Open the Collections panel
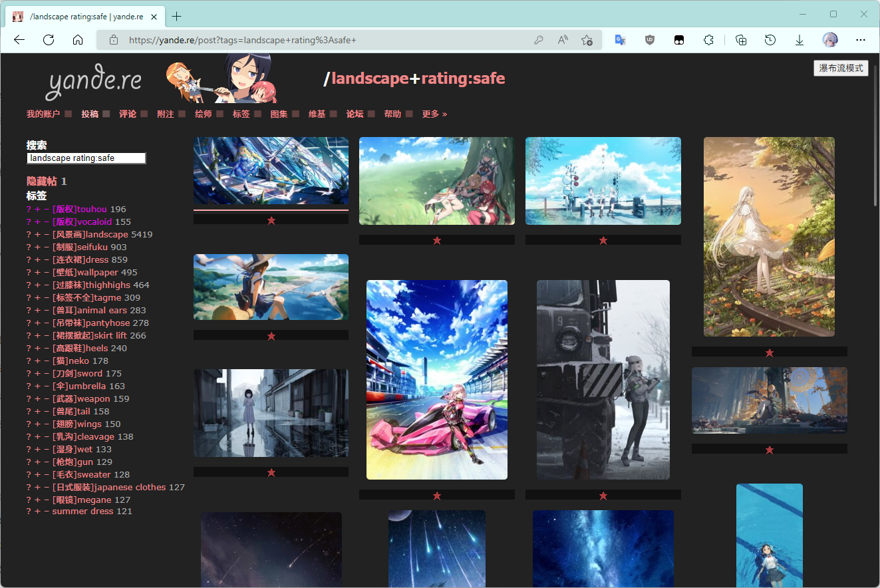The width and height of the screenshot is (880, 588). (741, 40)
